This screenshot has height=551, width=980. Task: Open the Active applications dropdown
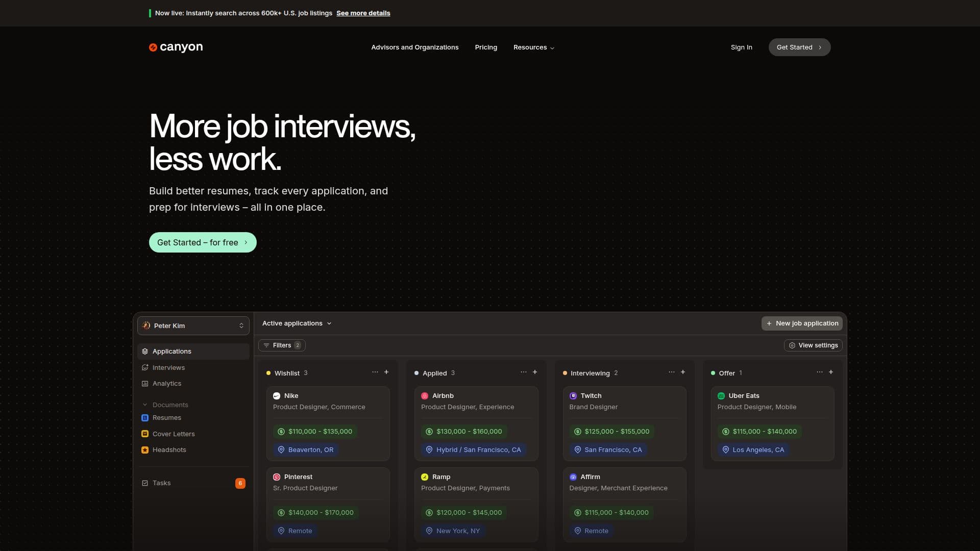coord(297,323)
